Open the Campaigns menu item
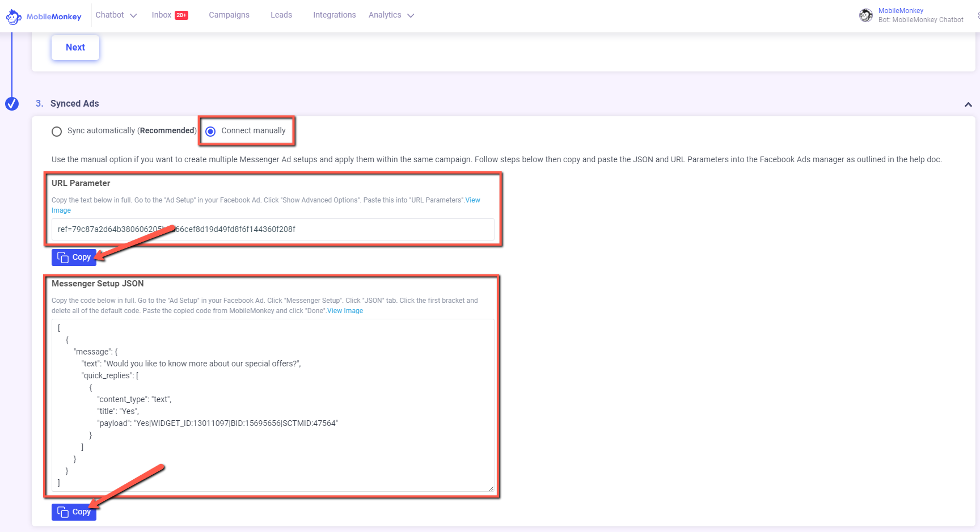 [229, 15]
